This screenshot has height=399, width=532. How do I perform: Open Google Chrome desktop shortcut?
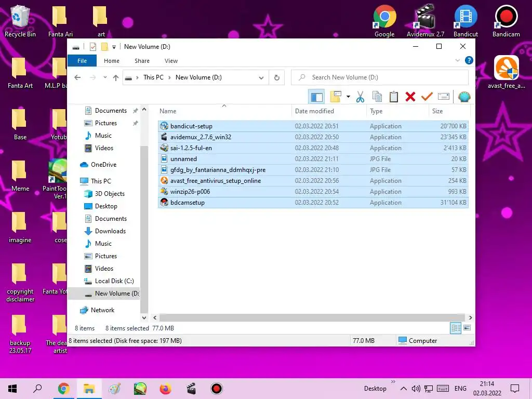384,21
